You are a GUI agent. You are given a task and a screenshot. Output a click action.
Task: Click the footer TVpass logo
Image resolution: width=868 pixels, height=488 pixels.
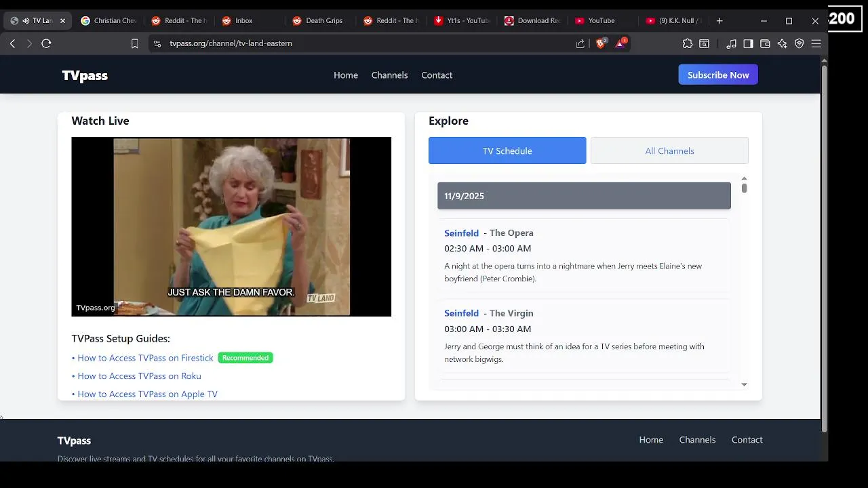click(74, 441)
